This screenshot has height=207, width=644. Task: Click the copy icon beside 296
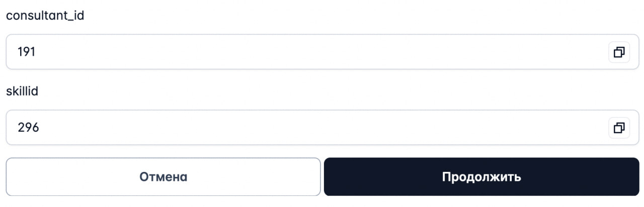coord(619,128)
